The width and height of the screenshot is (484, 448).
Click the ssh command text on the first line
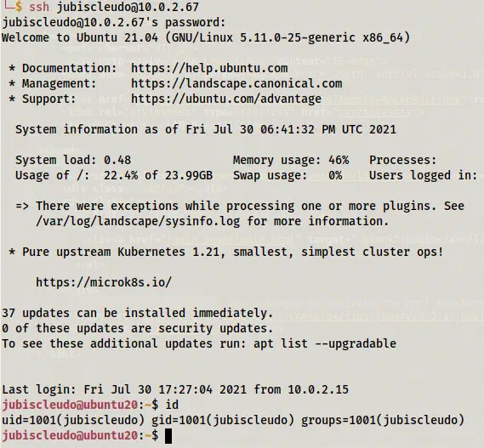coord(114,7)
